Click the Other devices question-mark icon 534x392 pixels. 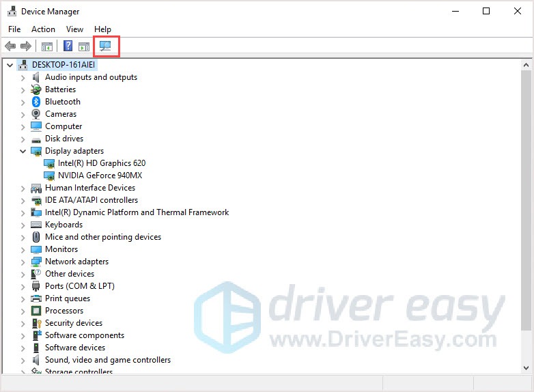pos(36,274)
